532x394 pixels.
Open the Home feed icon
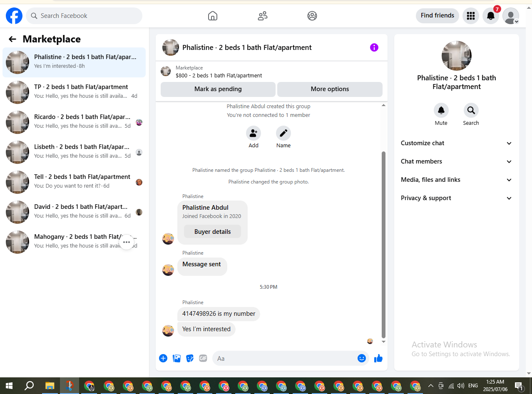tap(213, 16)
